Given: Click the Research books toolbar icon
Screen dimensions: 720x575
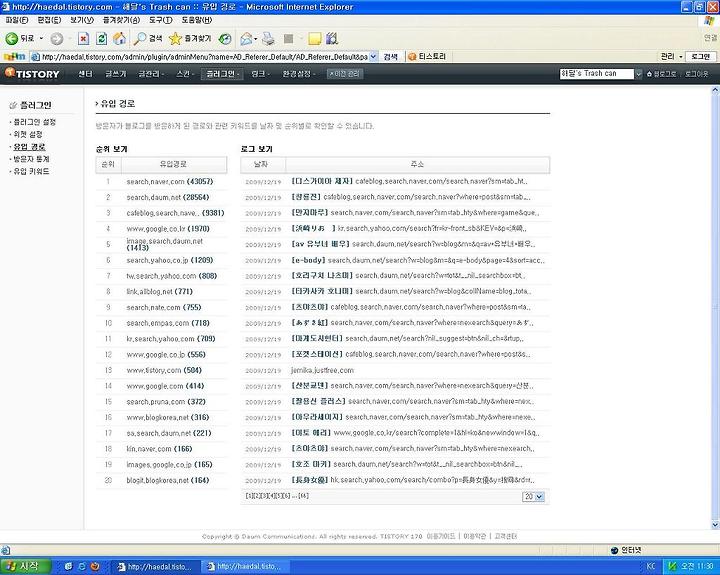Looking at the screenshot, I should point(332,39).
